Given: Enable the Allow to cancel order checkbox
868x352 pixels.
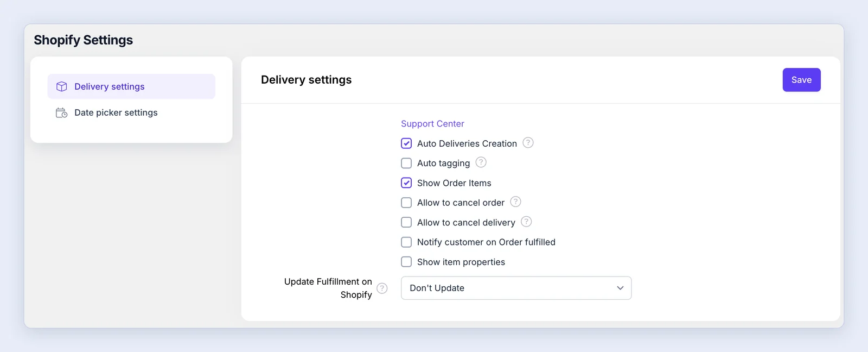Looking at the screenshot, I should (406, 203).
